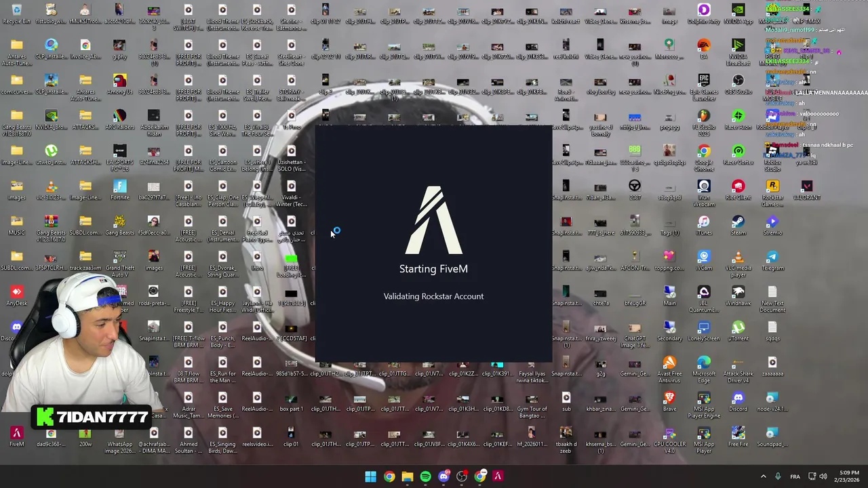Select the sqdqs text file

click(x=772, y=331)
